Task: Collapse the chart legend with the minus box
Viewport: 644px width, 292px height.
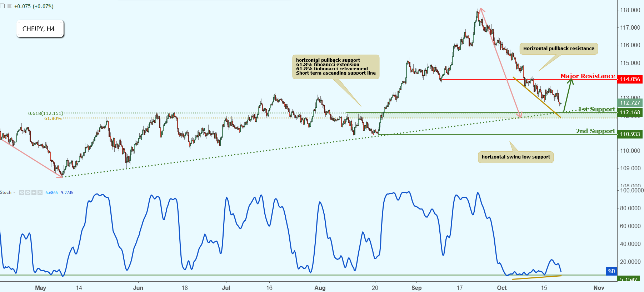Action: (x=2, y=6)
